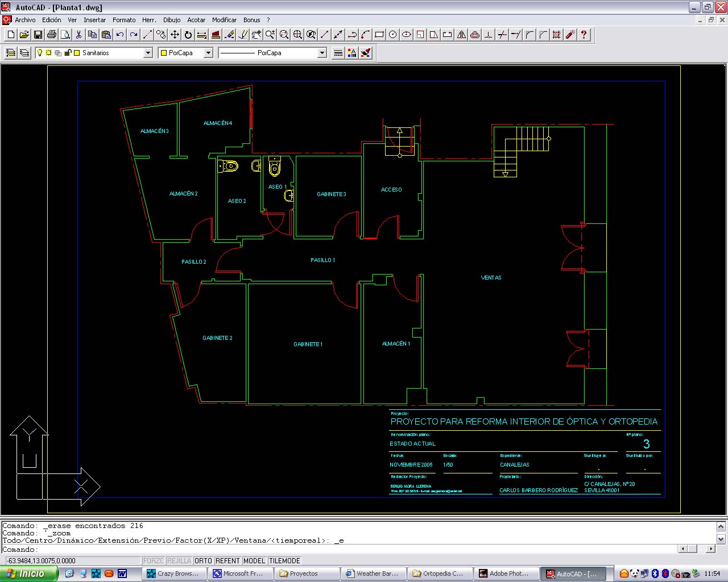Expand the PorCapa linetype dropdown
The image size is (728, 582).
322,53
